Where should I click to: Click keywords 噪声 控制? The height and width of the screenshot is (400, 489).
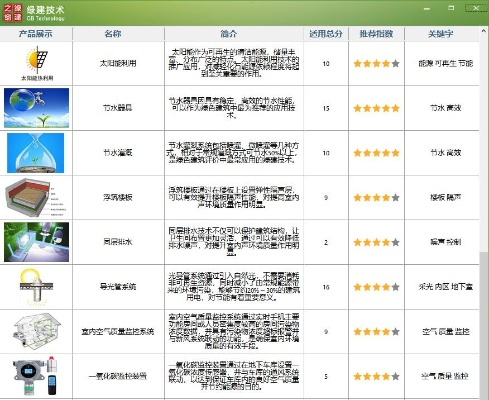click(x=446, y=242)
